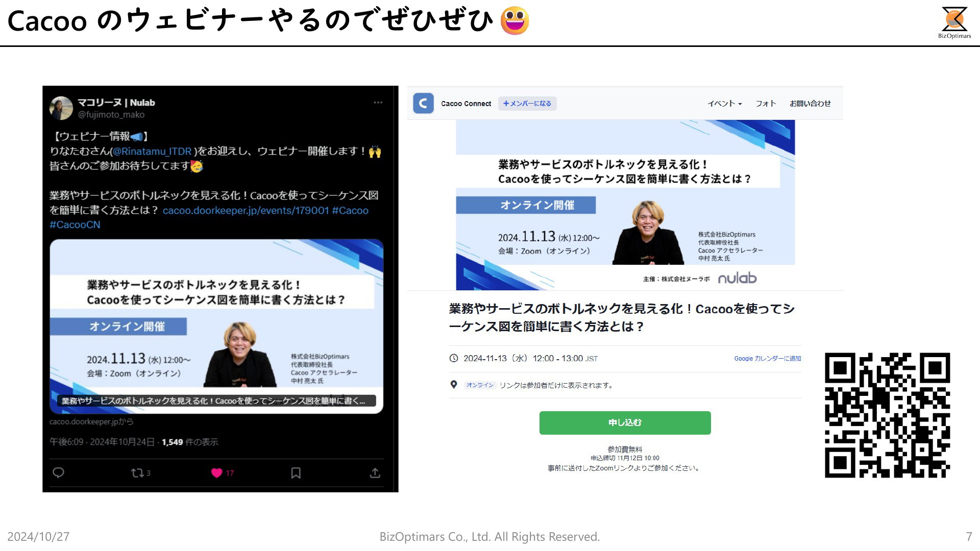The height and width of the screenshot is (551, 980).
Task: Click the Cacoo Connect community name
Action: (466, 104)
